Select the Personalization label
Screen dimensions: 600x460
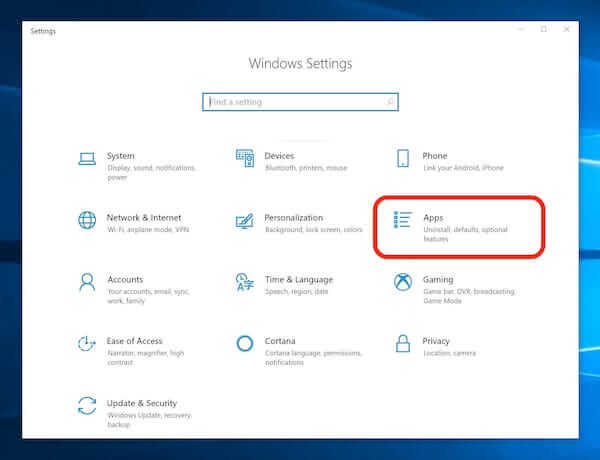[293, 217]
